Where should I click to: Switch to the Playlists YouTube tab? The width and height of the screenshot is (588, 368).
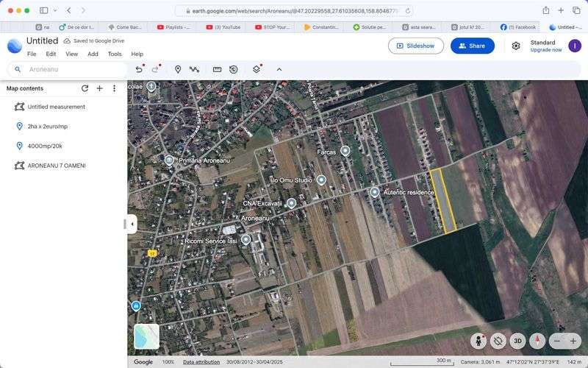click(174, 27)
